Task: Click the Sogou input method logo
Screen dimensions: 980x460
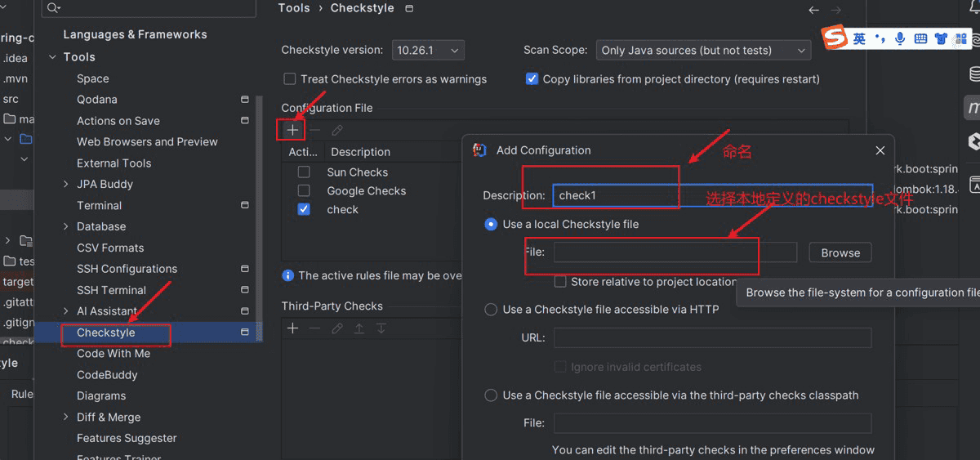Action: 834,38
